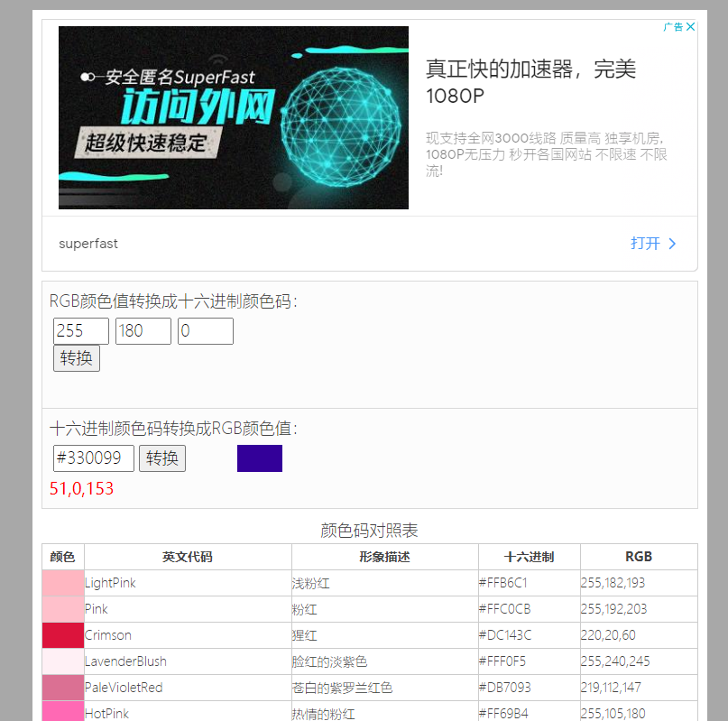Image resolution: width=728 pixels, height=721 pixels.
Task: Select the description 浅粉红
Action: [310, 584]
